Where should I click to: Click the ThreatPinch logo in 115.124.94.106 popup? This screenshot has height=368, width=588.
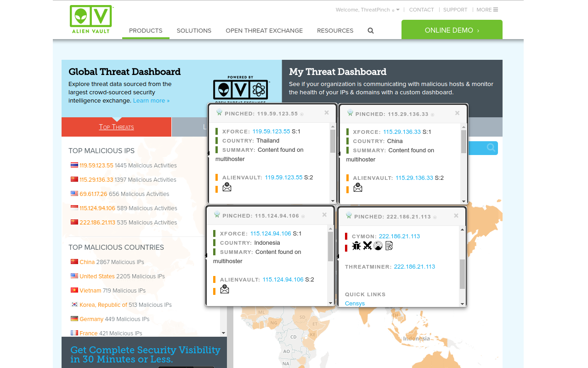point(217,215)
